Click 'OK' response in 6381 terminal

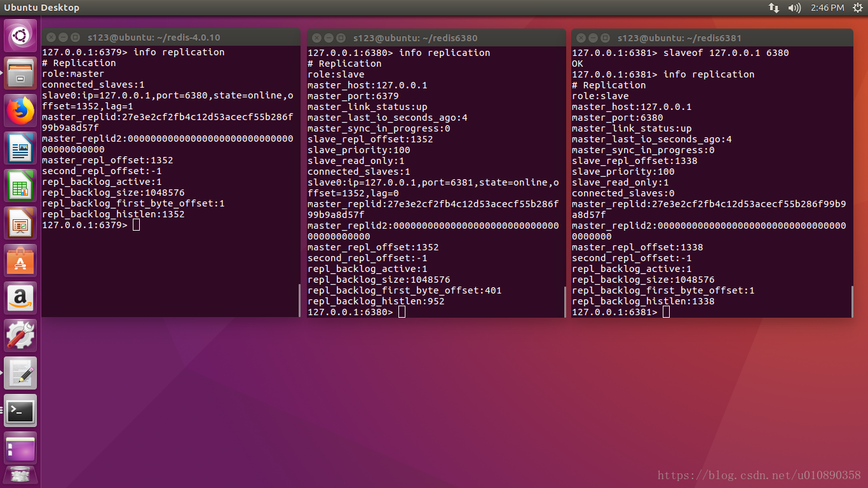tap(578, 64)
